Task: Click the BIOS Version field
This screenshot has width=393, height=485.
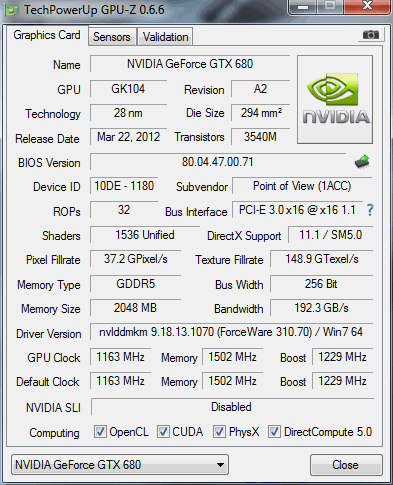Action: tap(218, 162)
